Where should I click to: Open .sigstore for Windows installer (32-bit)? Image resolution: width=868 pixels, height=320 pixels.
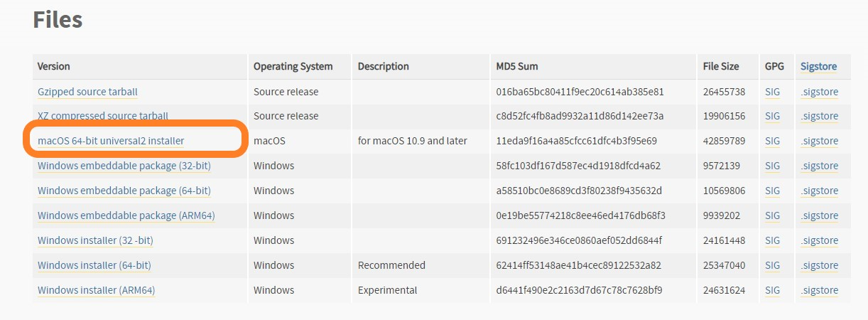[x=819, y=240]
